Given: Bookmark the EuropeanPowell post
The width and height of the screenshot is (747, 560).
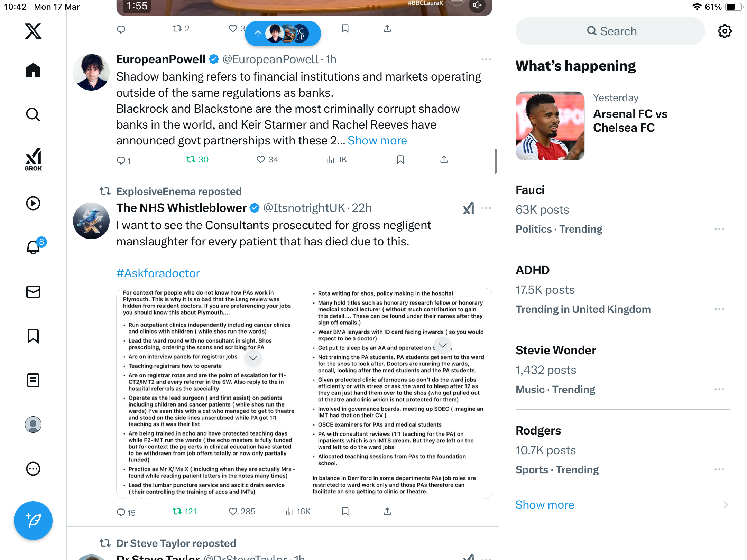Looking at the screenshot, I should coord(400,159).
